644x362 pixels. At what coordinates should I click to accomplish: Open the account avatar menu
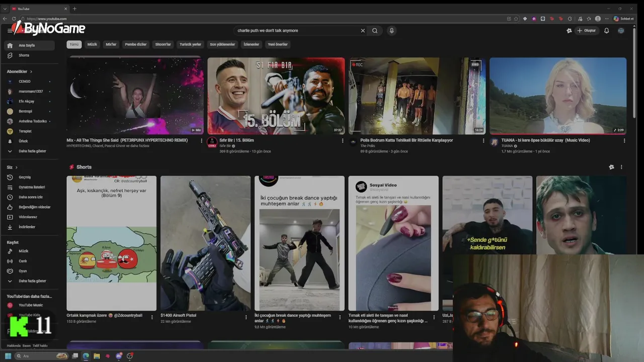621,31
